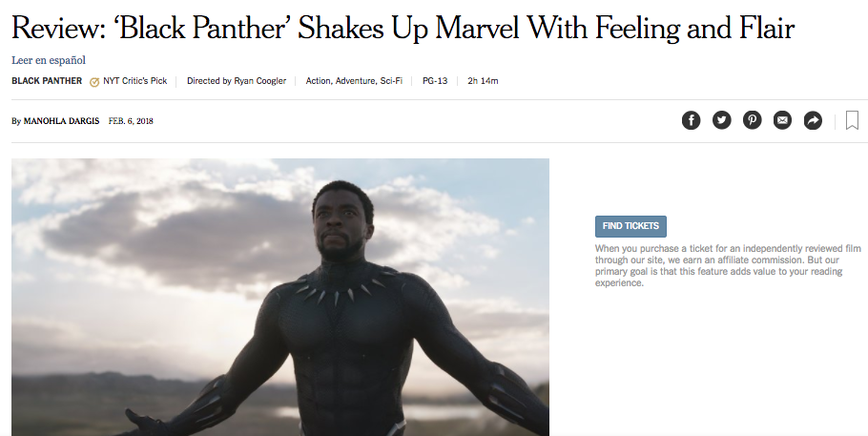Screen dimensions: 868x436
Task: Share article via Twitter bird icon
Action: point(721,120)
